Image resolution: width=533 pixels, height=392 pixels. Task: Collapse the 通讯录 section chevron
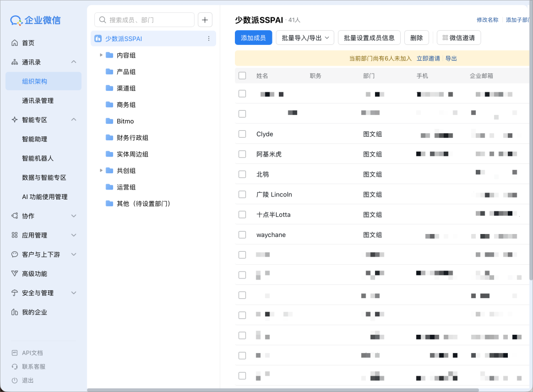pos(74,62)
